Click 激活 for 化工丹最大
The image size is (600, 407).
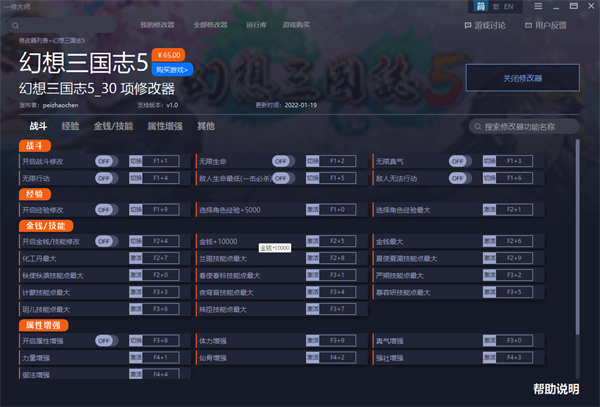pyautogui.click(x=135, y=258)
